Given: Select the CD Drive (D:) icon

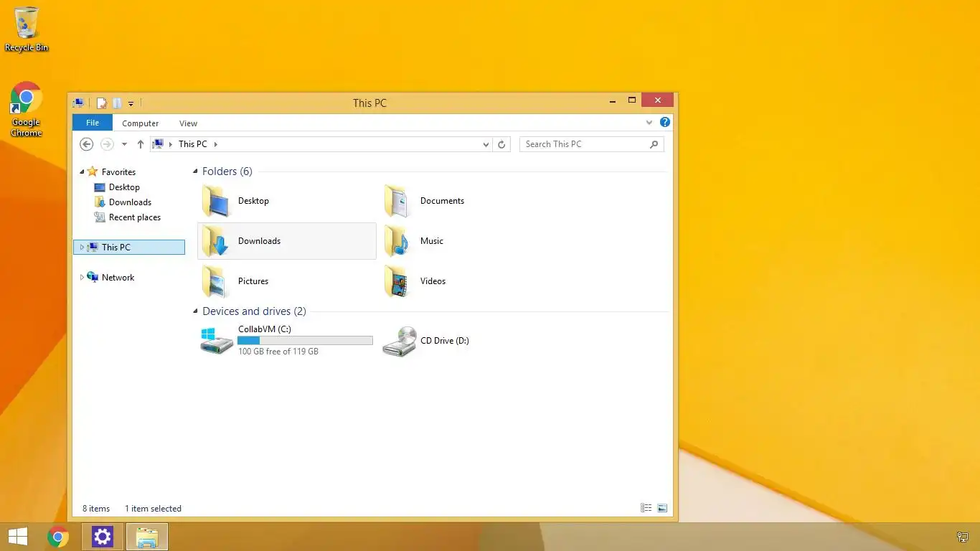Looking at the screenshot, I should (x=400, y=341).
